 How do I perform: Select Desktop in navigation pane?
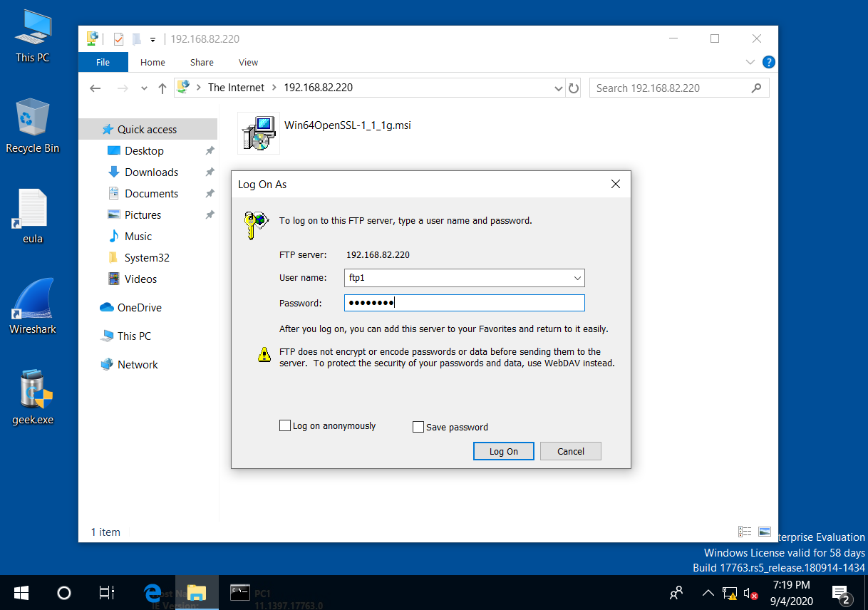[x=145, y=150]
